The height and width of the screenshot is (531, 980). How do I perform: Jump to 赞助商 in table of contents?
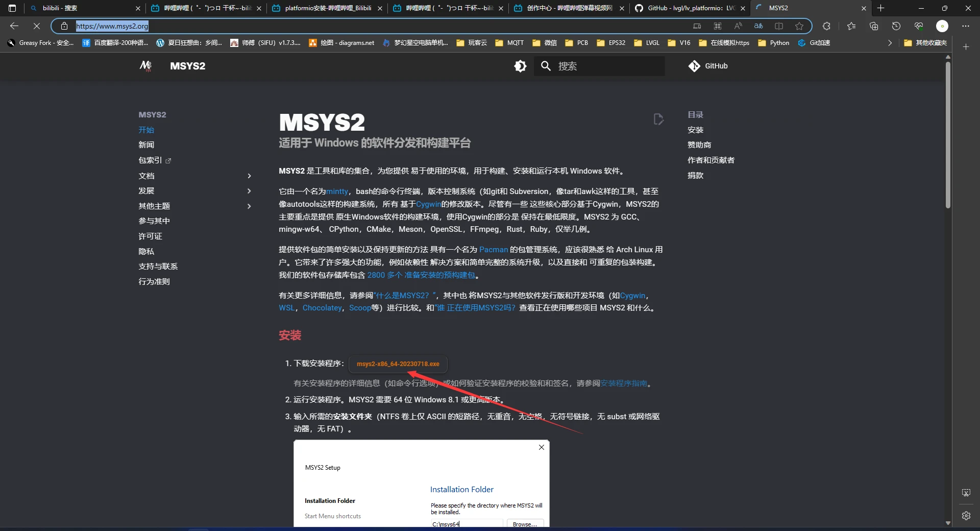pos(699,145)
